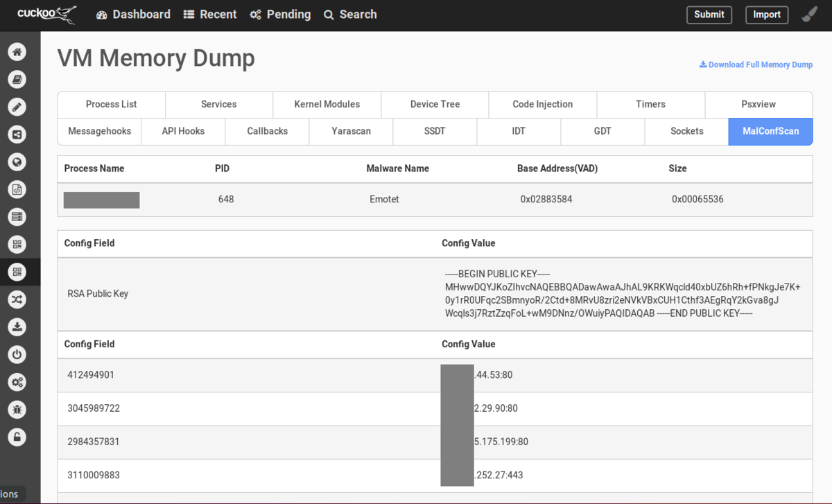The height and width of the screenshot is (504, 832).
Task: Download Full Memory Dump link
Action: click(x=756, y=64)
